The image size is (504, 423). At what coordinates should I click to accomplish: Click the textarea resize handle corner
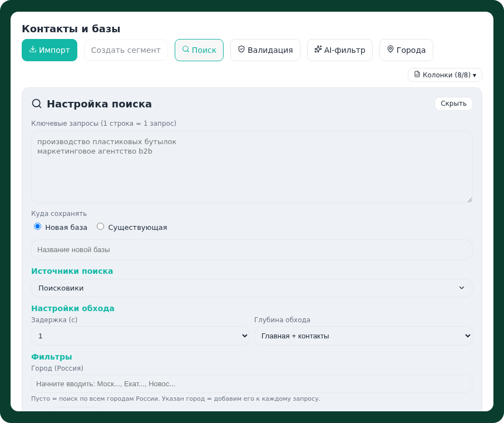tap(470, 200)
